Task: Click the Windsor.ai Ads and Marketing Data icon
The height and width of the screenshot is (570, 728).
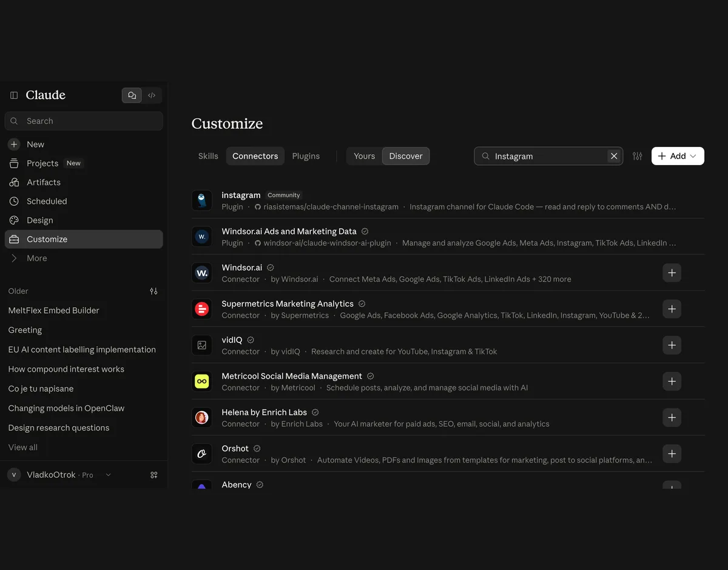Action: [x=202, y=237]
